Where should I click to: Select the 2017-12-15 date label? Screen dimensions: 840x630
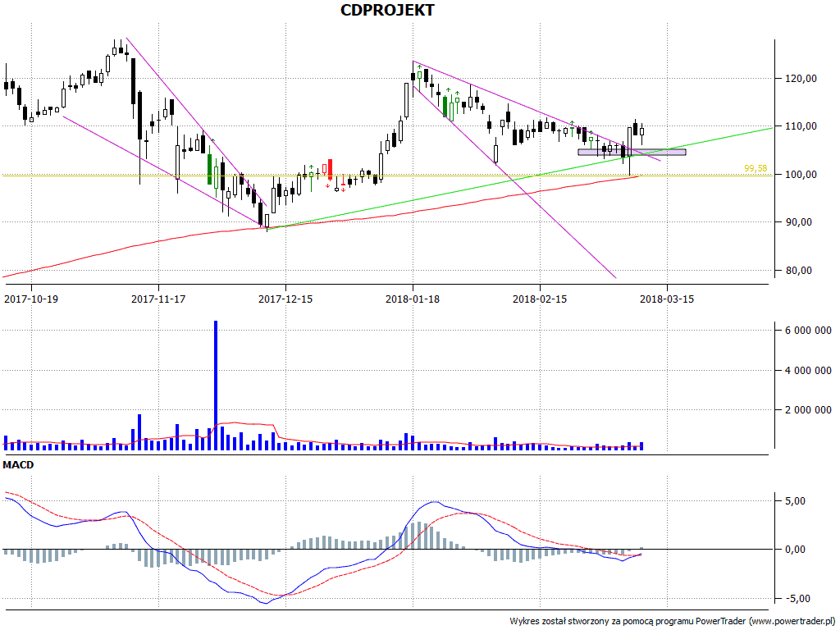(x=285, y=299)
